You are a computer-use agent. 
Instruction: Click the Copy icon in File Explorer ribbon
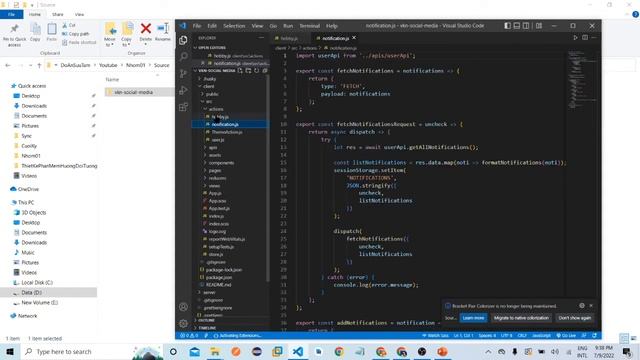click(35, 32)
